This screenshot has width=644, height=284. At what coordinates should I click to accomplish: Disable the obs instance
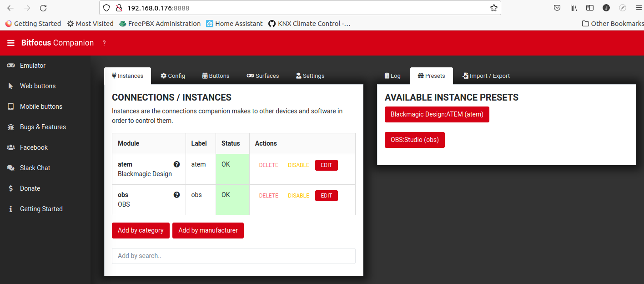[298, 196]
